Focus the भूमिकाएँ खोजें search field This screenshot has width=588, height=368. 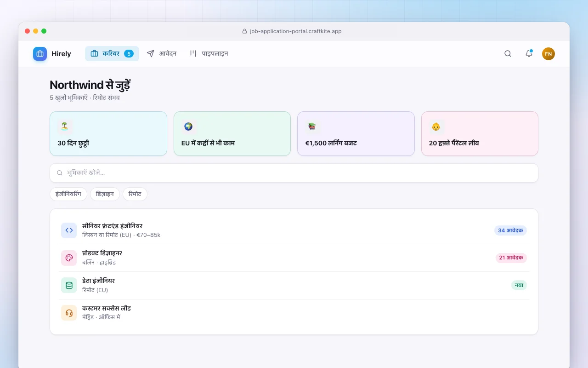(294, 173)
